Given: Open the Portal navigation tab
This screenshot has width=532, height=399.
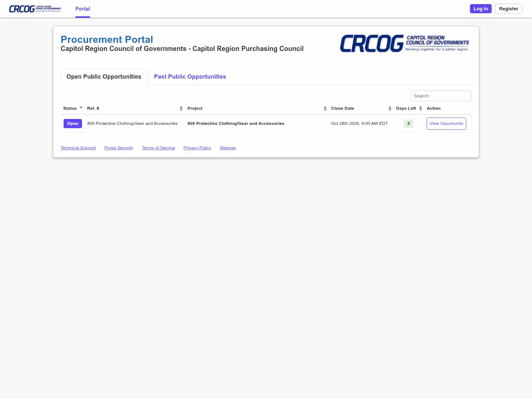Looking at the screenshot, I should pos(83,9).
